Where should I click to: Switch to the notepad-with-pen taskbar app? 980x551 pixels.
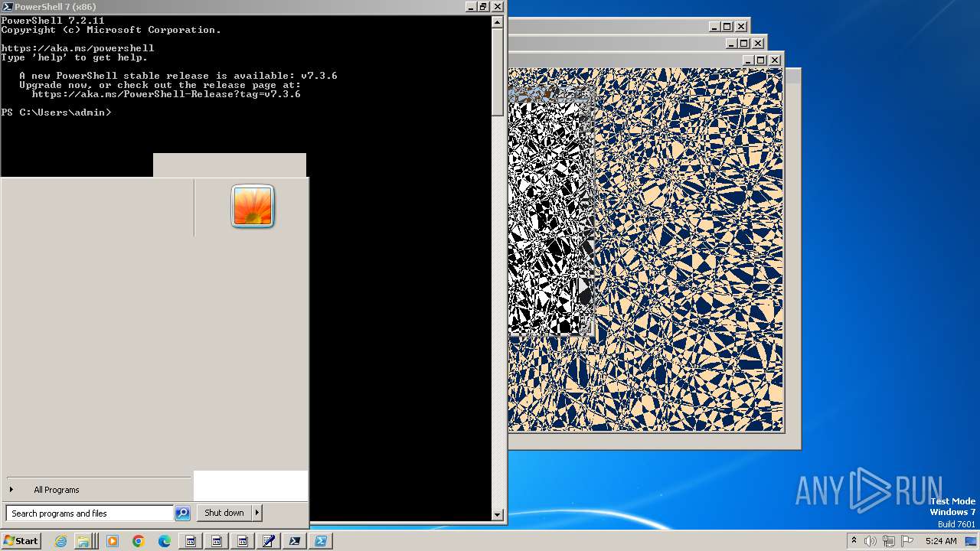pos(269,541)
